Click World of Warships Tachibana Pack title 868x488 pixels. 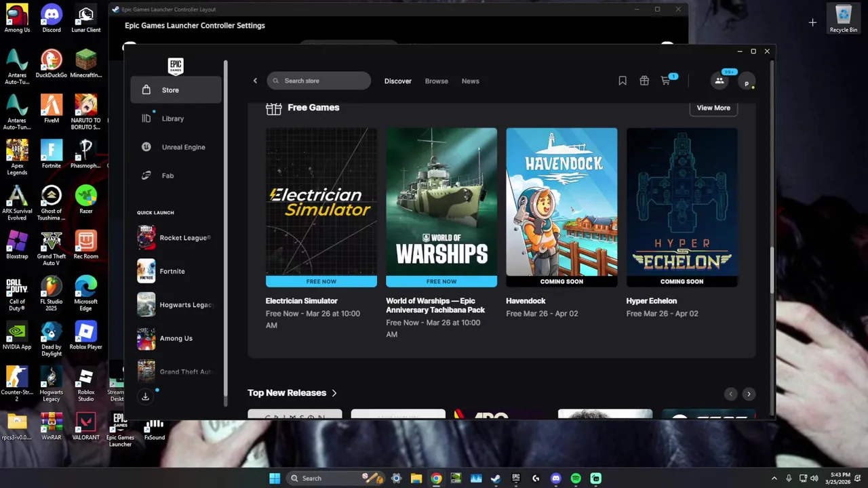coord(435,306)
